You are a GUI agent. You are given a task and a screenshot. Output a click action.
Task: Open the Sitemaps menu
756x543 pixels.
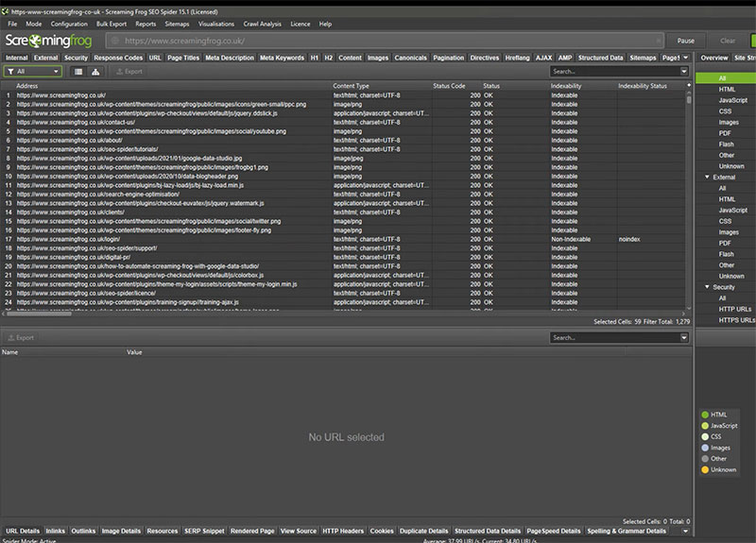click(x=177, y=24)
